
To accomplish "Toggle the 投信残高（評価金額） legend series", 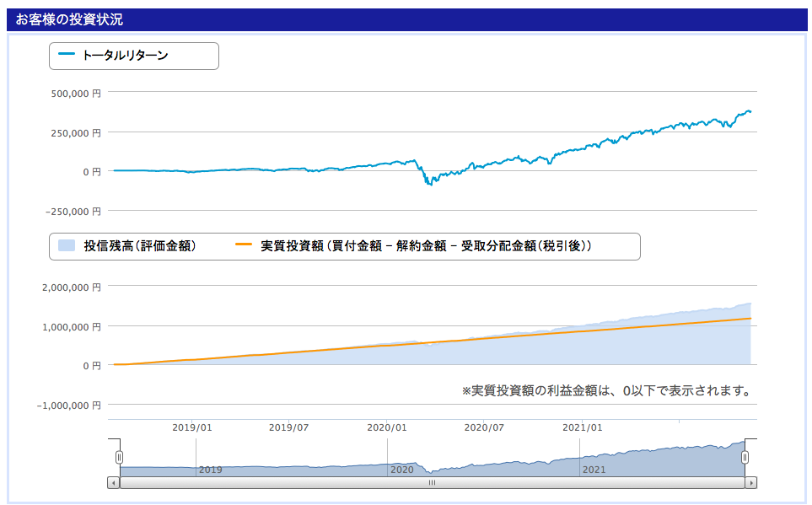I will 127,245.
